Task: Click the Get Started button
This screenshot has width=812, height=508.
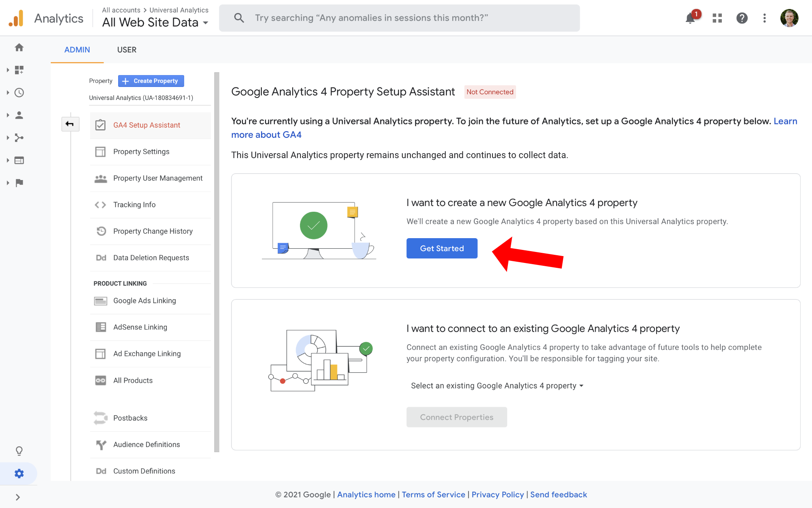Action: click(442, 248)
